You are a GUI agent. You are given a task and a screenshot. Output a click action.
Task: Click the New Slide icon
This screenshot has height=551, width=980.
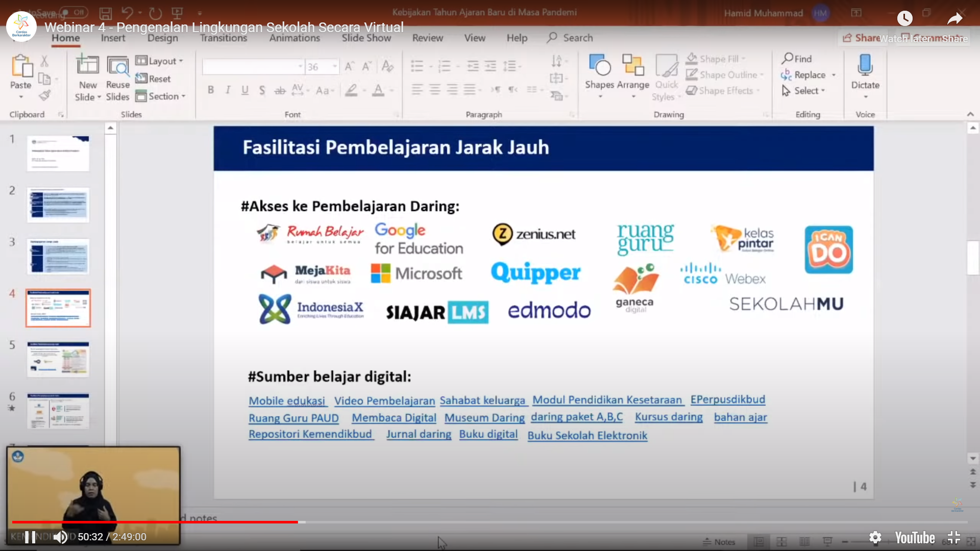87,66
